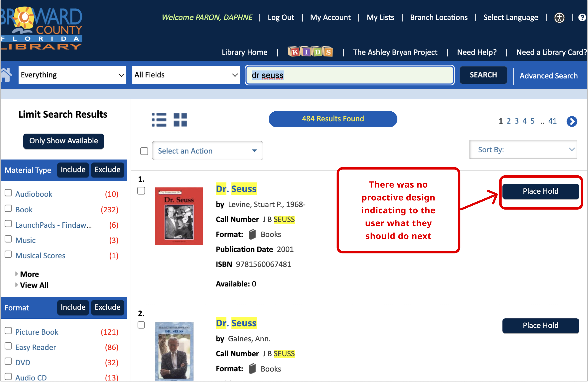
Task: Open first result title Dr. Seuss
Action: click(x=236, y=189)
